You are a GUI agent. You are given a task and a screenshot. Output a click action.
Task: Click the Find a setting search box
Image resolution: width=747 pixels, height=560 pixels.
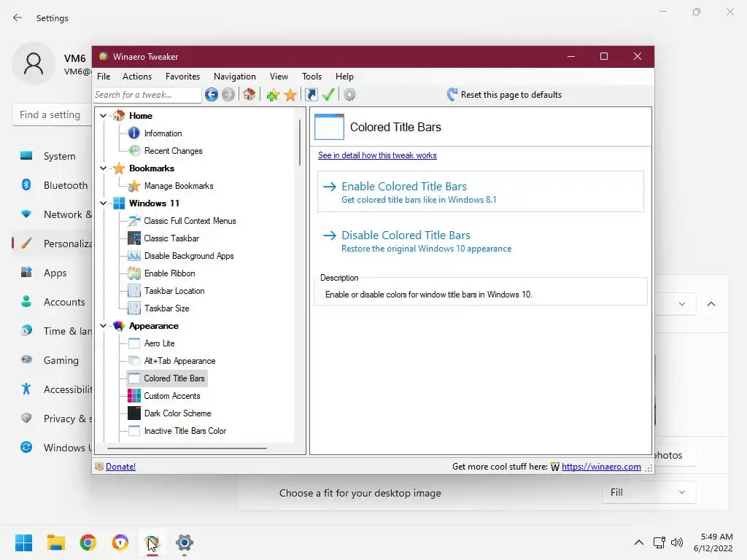[x=53, y=114]
